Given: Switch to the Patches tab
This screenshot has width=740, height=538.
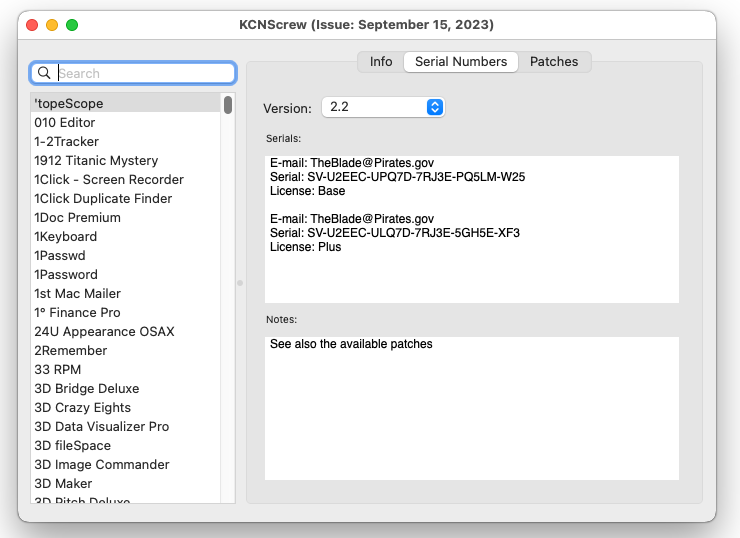Looking at the screenshot, I should click(554, 62).
